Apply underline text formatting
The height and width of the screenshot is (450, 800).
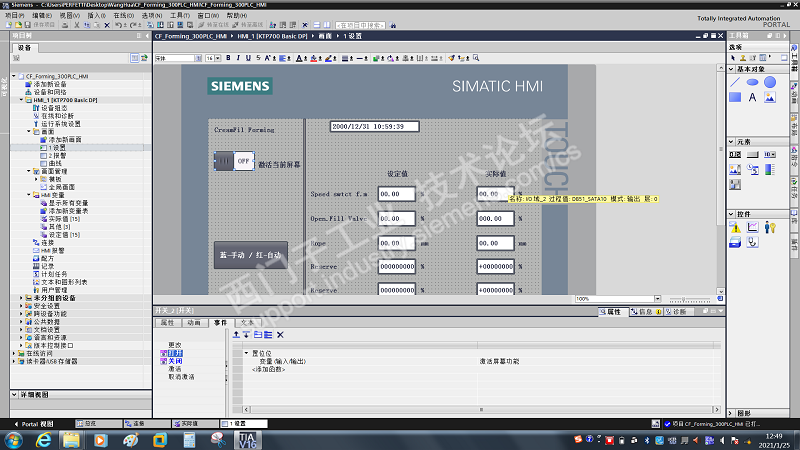tap(248, 58)
